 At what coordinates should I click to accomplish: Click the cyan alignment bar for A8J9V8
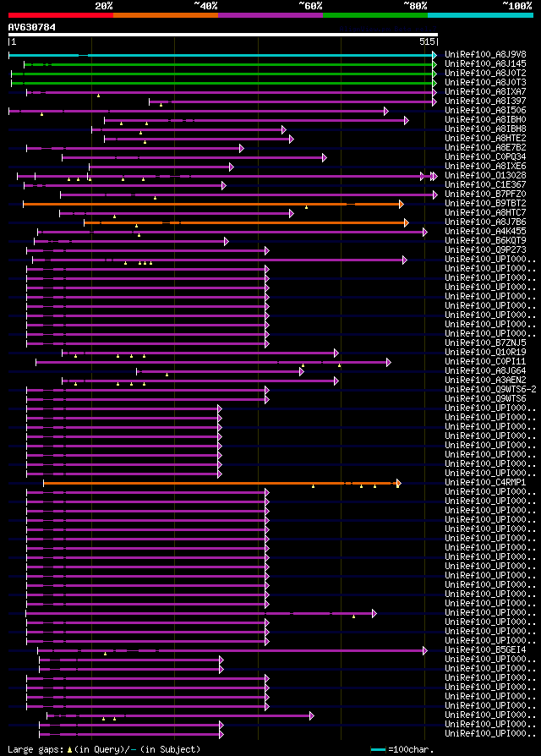tap(221, 56)
